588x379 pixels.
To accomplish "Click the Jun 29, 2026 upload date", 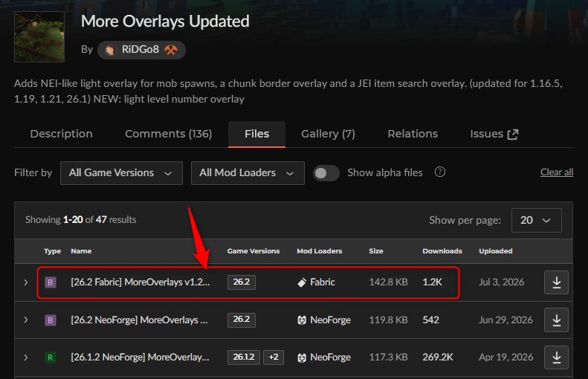I will tap(505, 320).
